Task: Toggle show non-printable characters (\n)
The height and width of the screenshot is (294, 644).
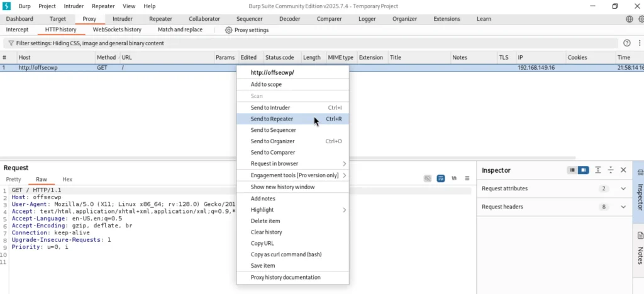Action: pyautogui.click(x=454, y=178)
